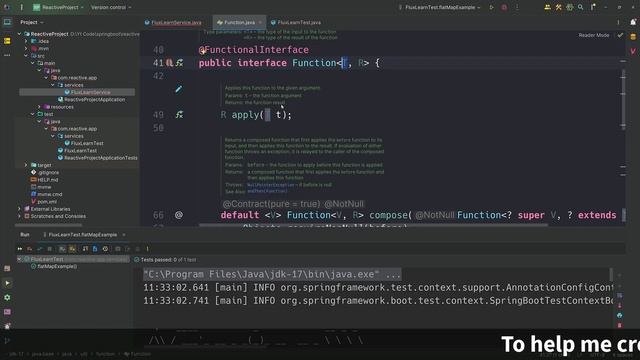
Task: Open editor tabs options menu
Action: pyautogui.click(x=618, y=22)
